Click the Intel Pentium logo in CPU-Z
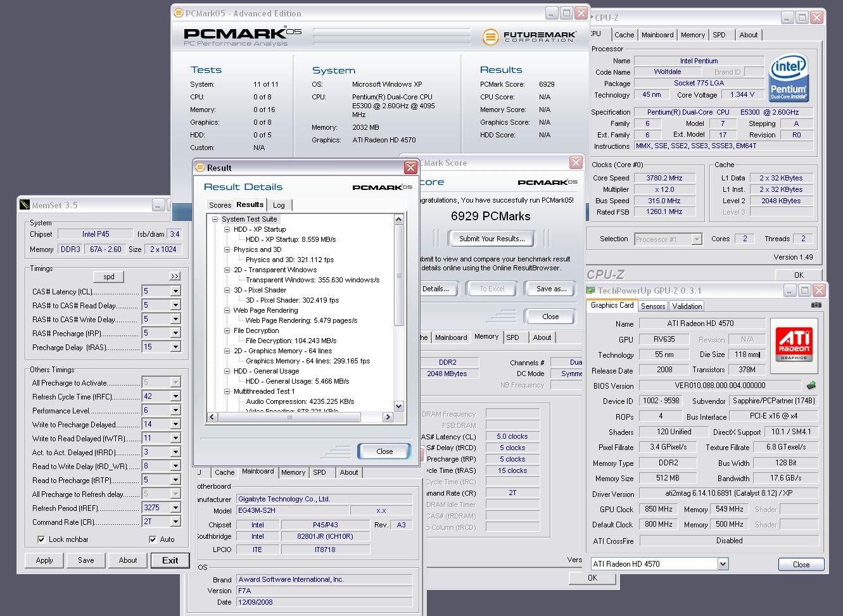The image size is (843, 616). [x=789, y=79]
